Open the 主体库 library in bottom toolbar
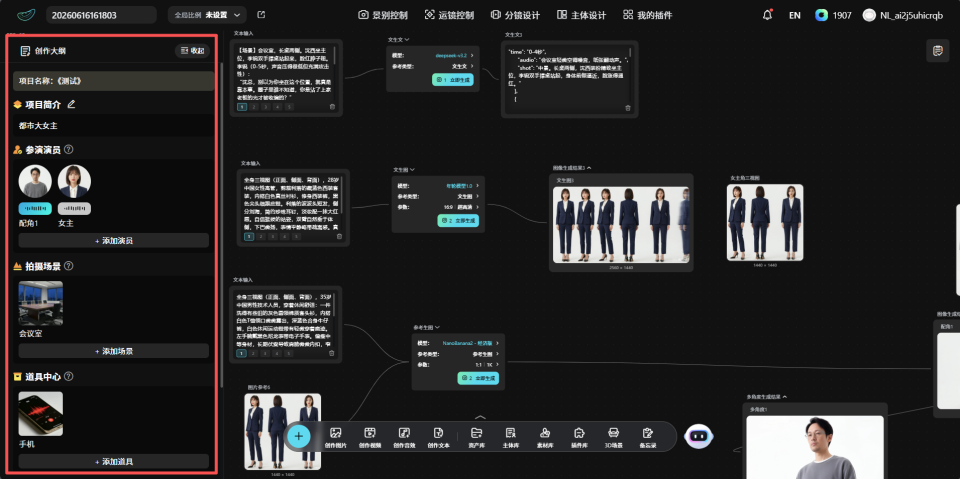Image resolution: width=960 pixels, height=479 pixels. [511, 437]
